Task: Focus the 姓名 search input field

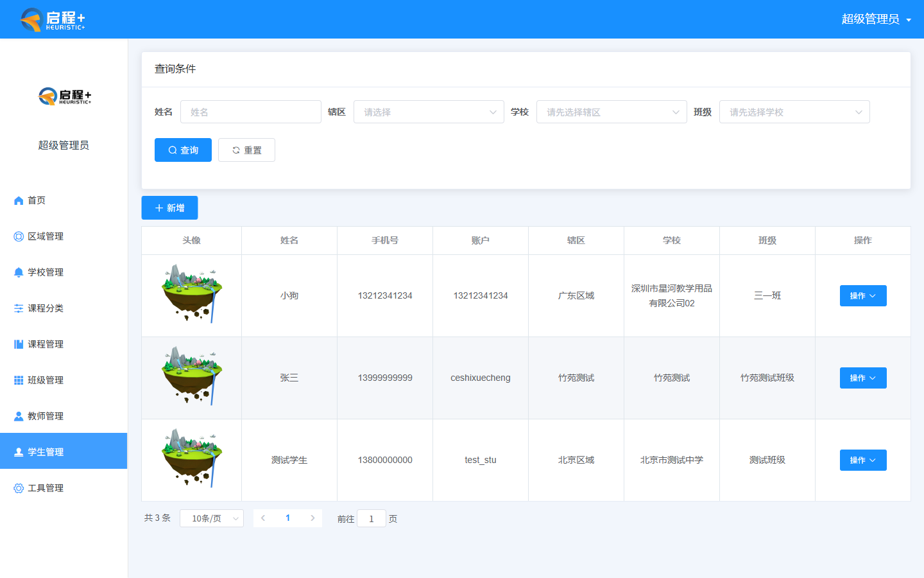Action: [251, 112]
